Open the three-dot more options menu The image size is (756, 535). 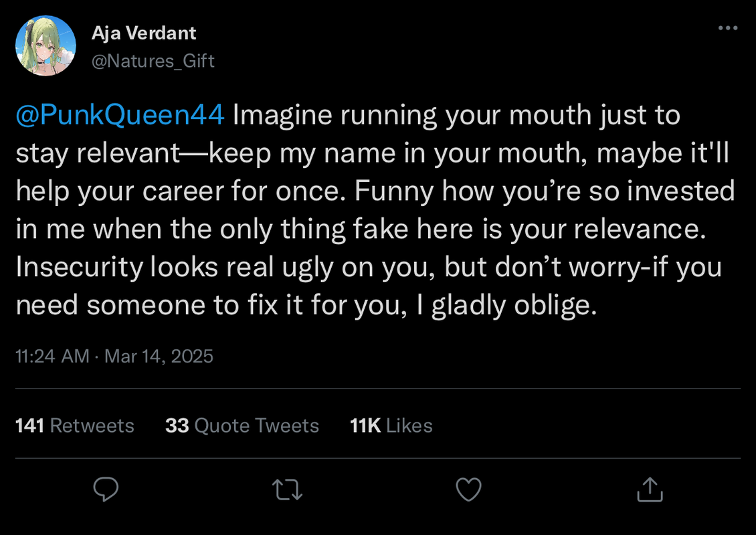[x=727, y=29]
